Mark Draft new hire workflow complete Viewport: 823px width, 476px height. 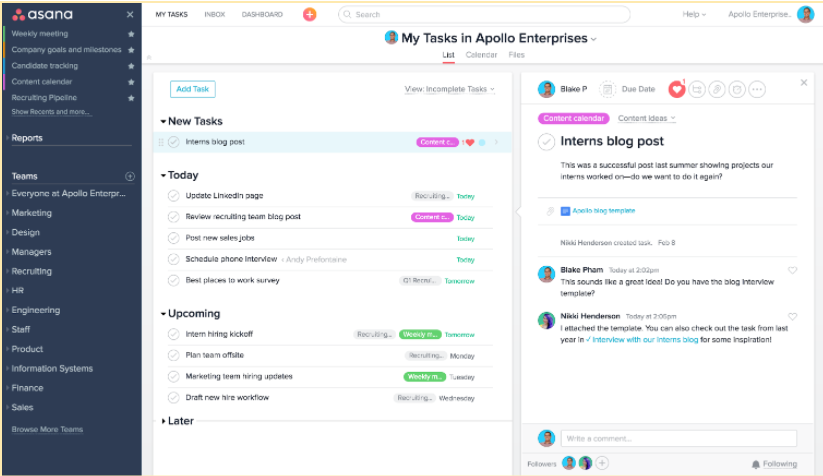(x=174, y=398)
